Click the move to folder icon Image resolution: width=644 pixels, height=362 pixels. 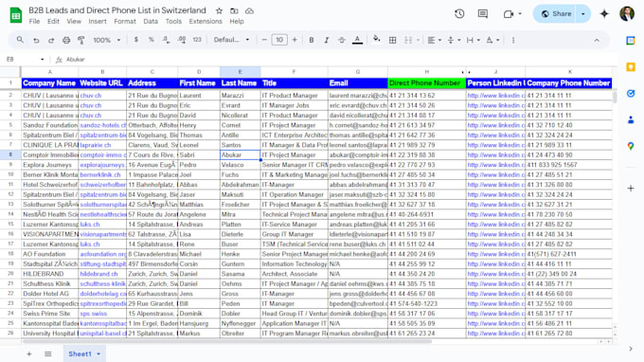(234, 11)
